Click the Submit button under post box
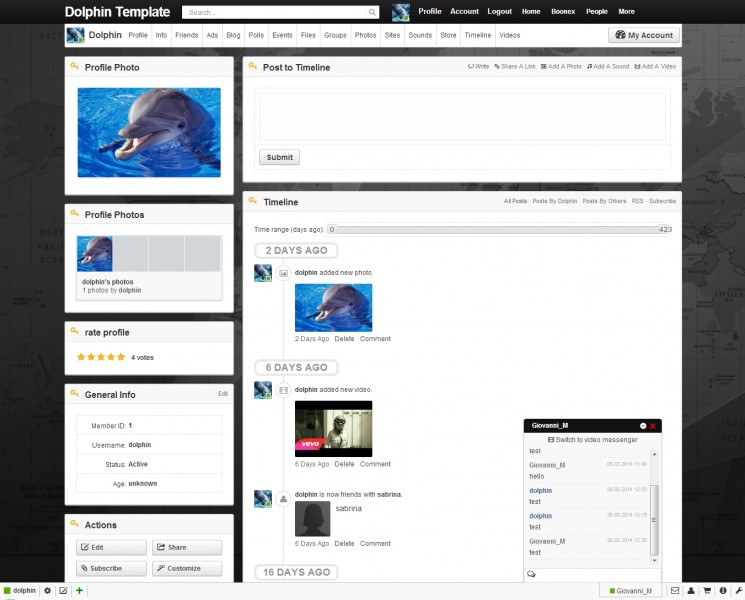This screenshot has width=745, height=600. coord(279,157)
